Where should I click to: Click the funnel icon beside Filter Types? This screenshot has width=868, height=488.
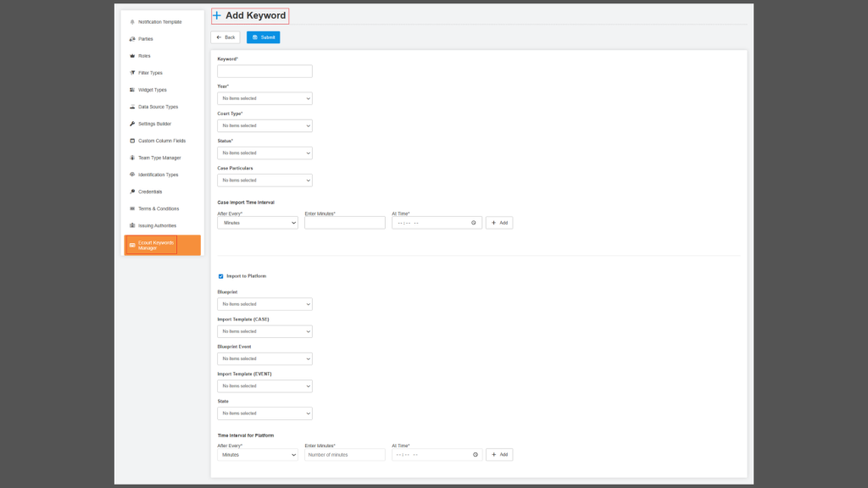click(131, 73)
